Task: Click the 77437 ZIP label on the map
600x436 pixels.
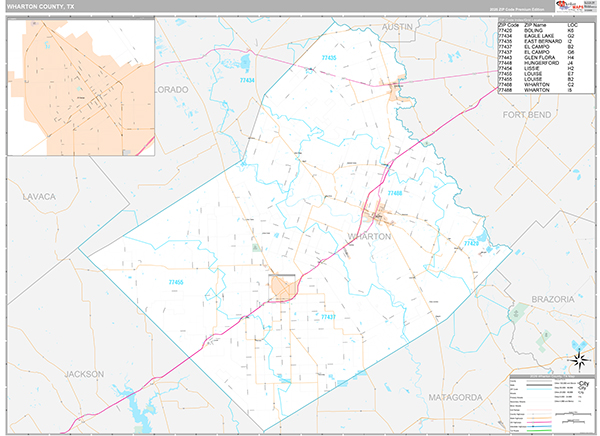Action: pyautogui.click(x=328, y=317)
